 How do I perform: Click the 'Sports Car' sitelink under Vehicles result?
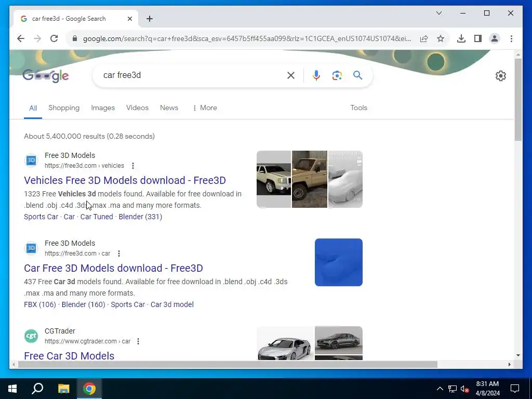click(x=41, y=217)
